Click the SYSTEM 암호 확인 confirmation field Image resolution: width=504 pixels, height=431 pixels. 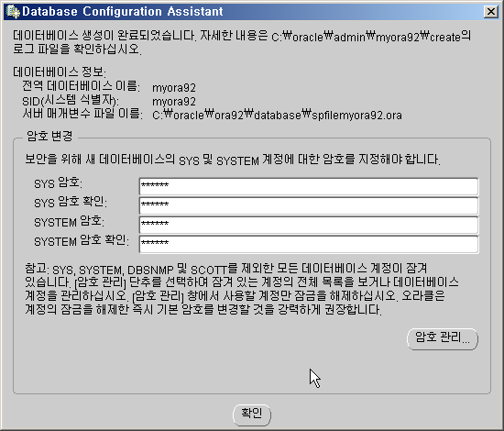tap(309, 244)
